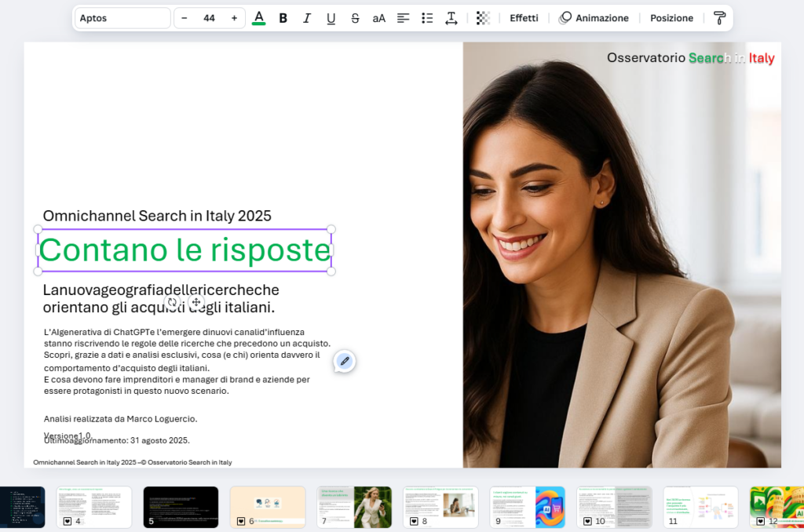Open the Effetti panel
Screen dimensions: 804x532
(x=524, y=17)
